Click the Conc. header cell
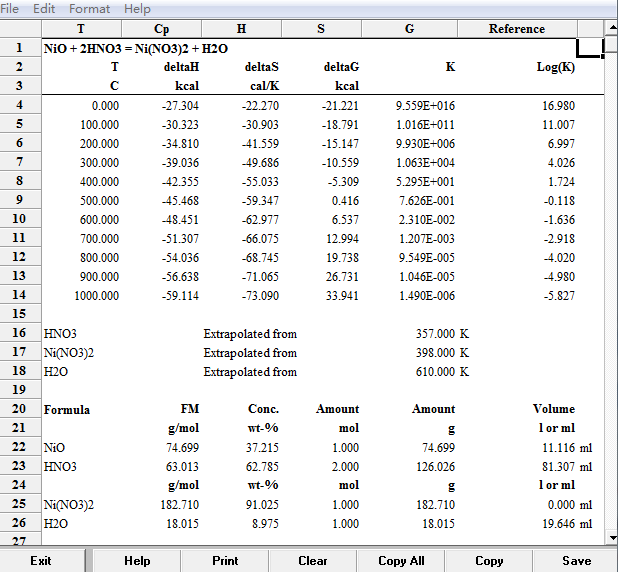This screenshot has width=618, height=572. [263, 409]
